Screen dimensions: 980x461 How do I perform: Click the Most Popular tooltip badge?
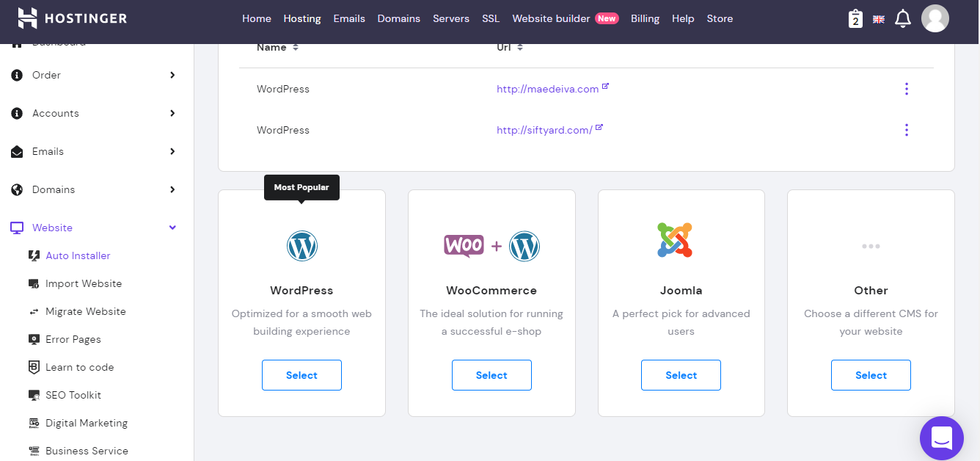click(301, 187)
